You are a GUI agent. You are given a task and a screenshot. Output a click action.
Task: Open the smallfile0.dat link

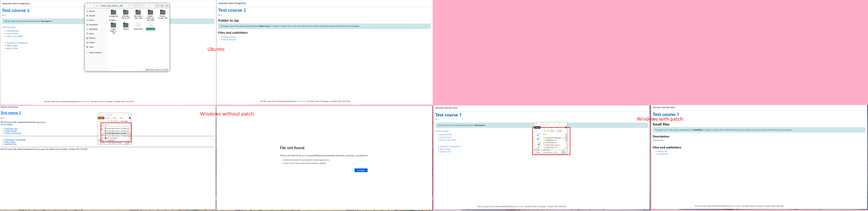pyautogui.click(x=662, y=154)
